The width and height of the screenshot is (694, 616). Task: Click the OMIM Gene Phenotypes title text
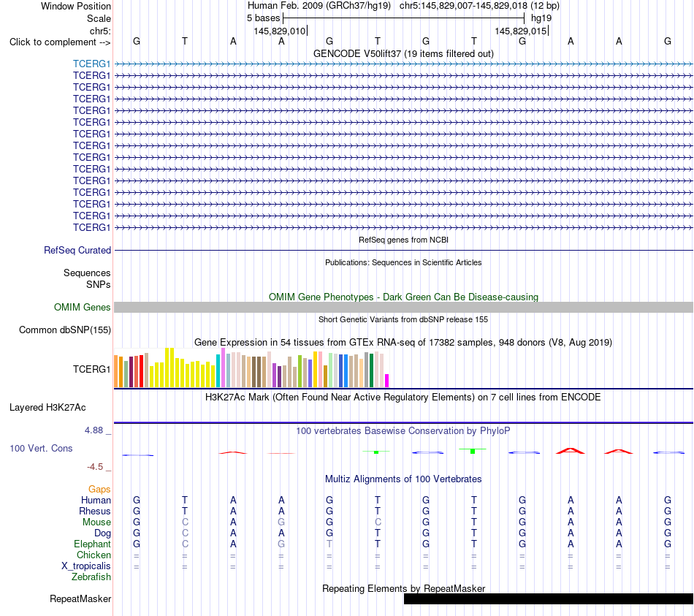click(x=403, y=297)
